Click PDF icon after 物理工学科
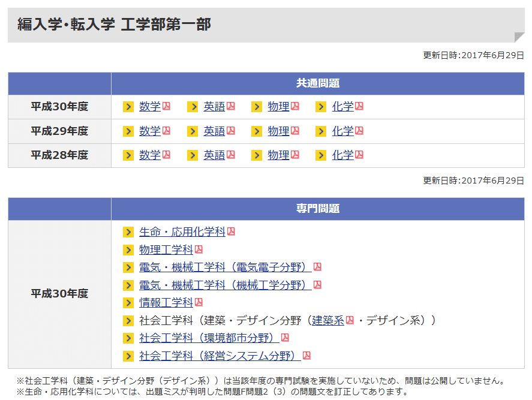Screen dimensions: 532x400 (199, 249)
